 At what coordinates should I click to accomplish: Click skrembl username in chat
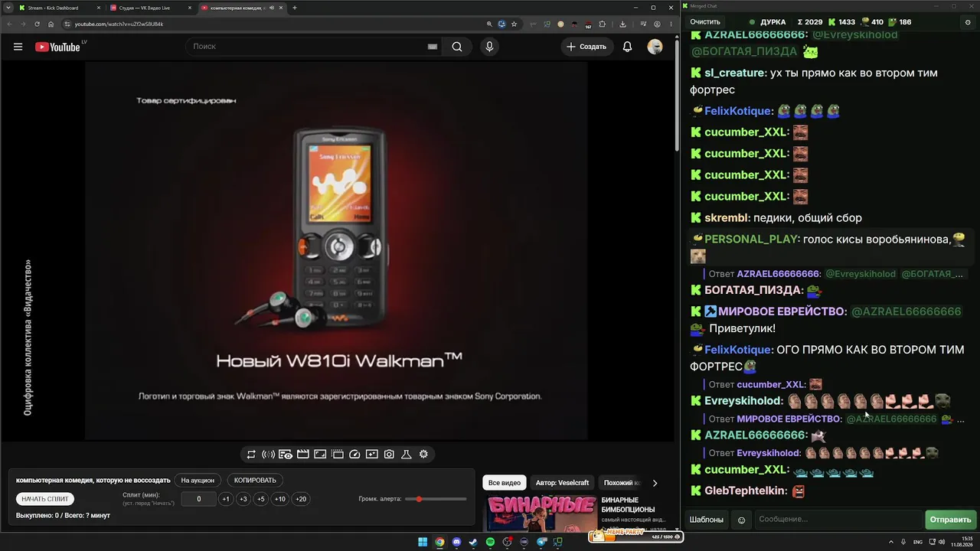pyautogui.click(x=727, y=218)
